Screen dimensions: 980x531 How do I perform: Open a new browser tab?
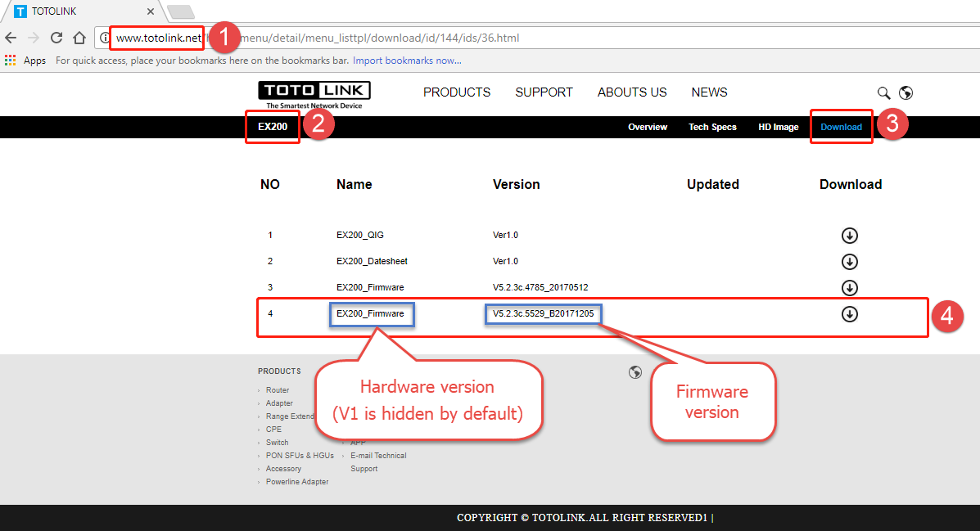point(181,11)
